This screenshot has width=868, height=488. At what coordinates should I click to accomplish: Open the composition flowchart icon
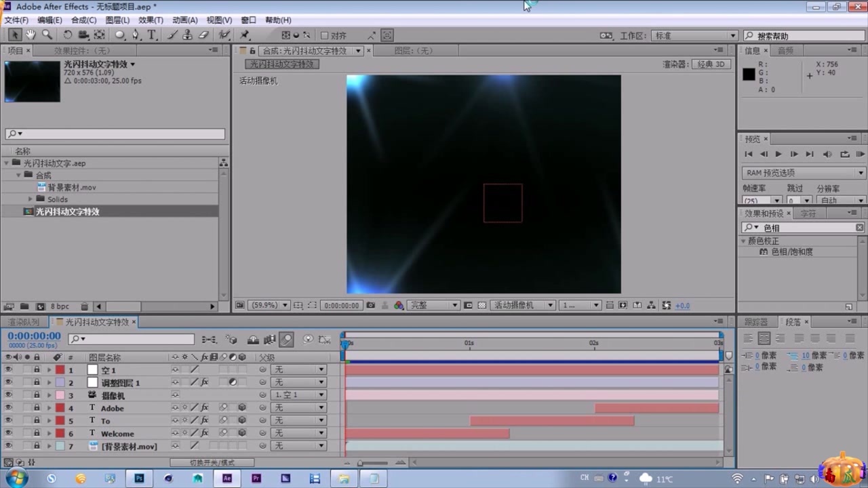(x=651, y=306)
